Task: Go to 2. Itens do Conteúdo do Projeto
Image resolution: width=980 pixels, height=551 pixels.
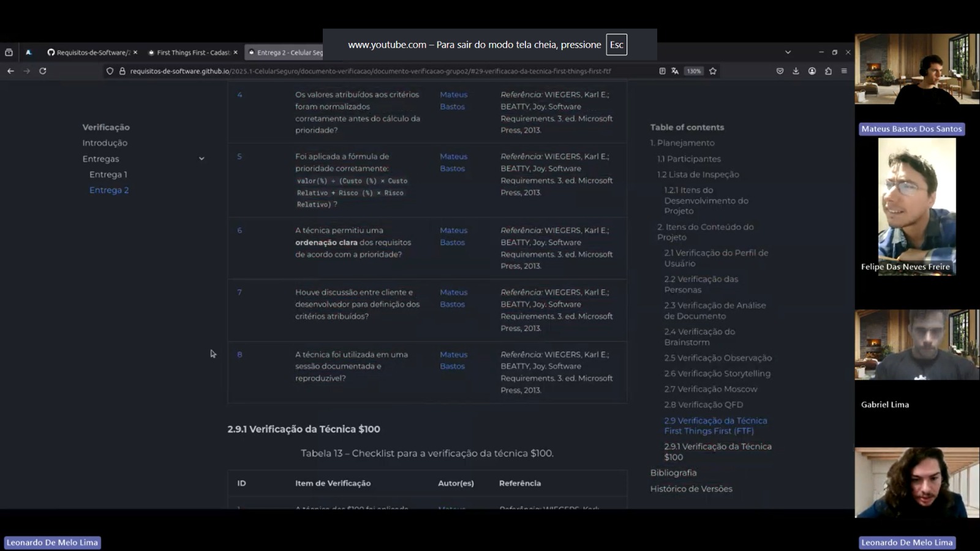Action: 705,232
